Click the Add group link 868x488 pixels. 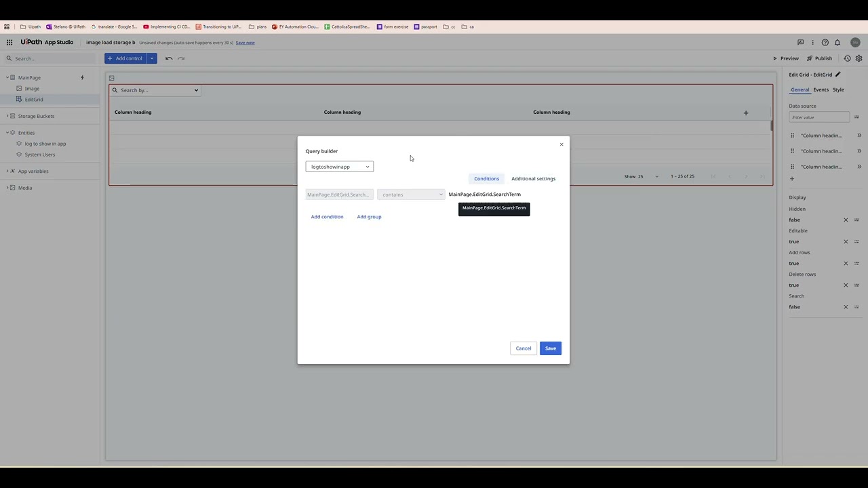[x=369, y=217]
